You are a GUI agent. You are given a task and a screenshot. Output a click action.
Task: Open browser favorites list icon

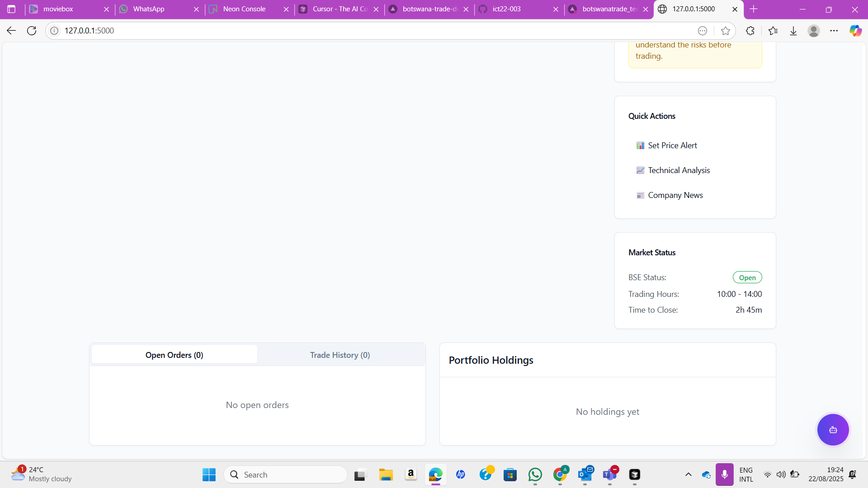(x=773, y=31)
